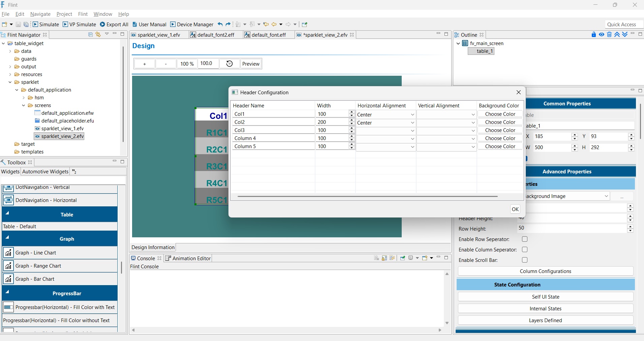Click the double down-arrow icon in Outline

tap(625, 35)
